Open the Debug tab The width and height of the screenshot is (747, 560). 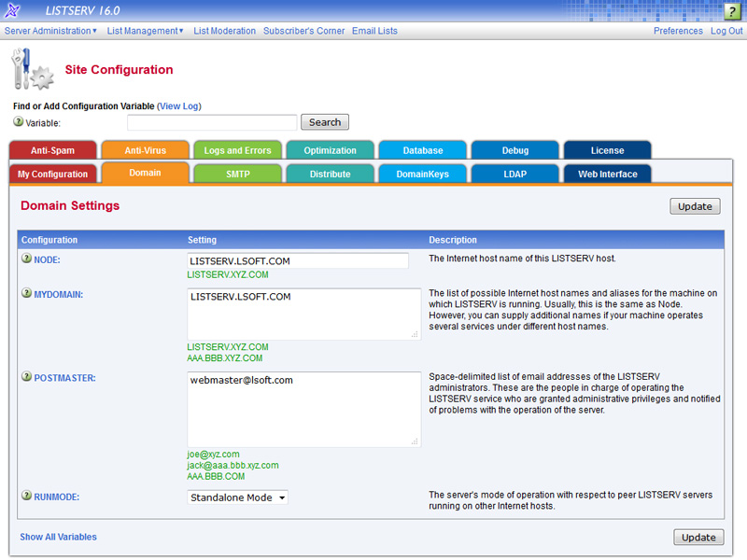tap(515, 150)
